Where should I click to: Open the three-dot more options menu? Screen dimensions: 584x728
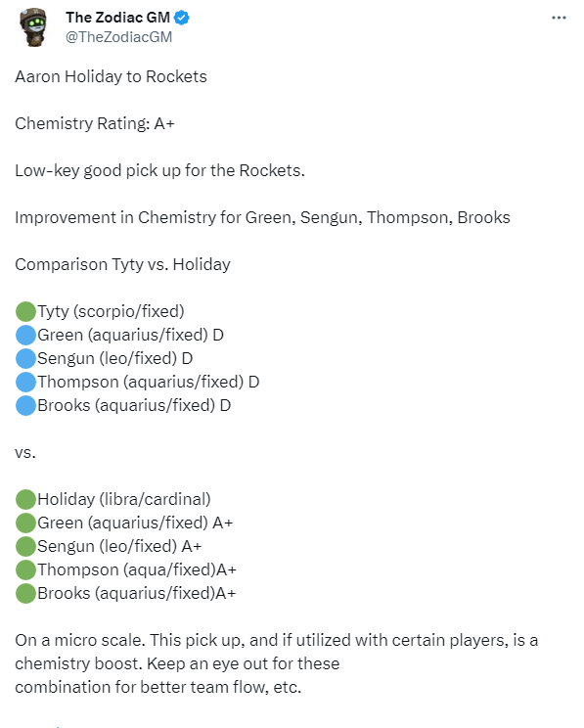point(559,18)
